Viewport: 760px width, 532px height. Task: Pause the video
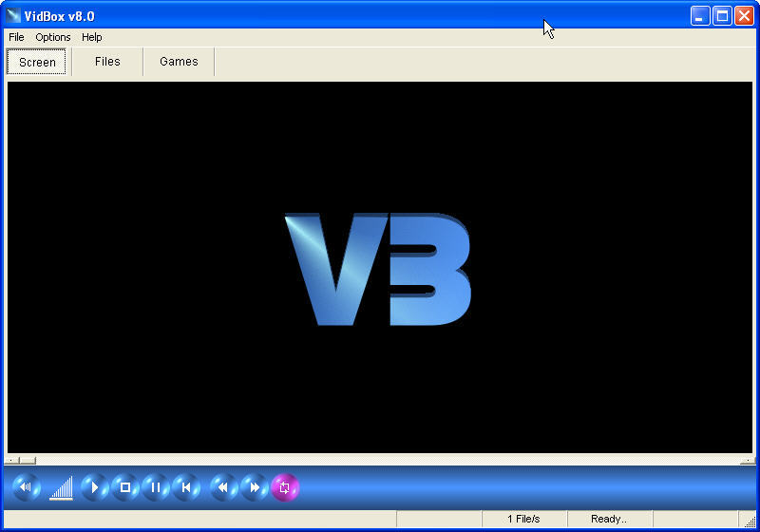click(x=155, y=487)
